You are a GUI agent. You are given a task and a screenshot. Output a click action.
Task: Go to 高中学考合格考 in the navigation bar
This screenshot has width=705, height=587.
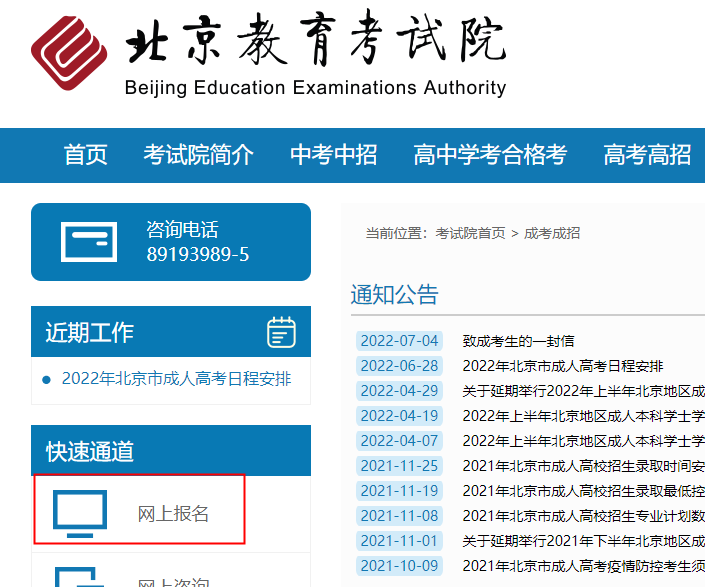pos(490,155)
